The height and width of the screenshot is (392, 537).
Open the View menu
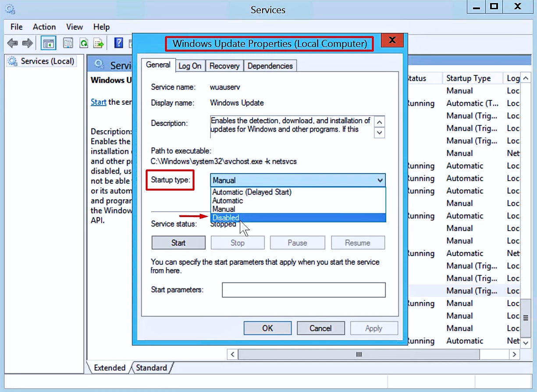(x=75, y=27)
